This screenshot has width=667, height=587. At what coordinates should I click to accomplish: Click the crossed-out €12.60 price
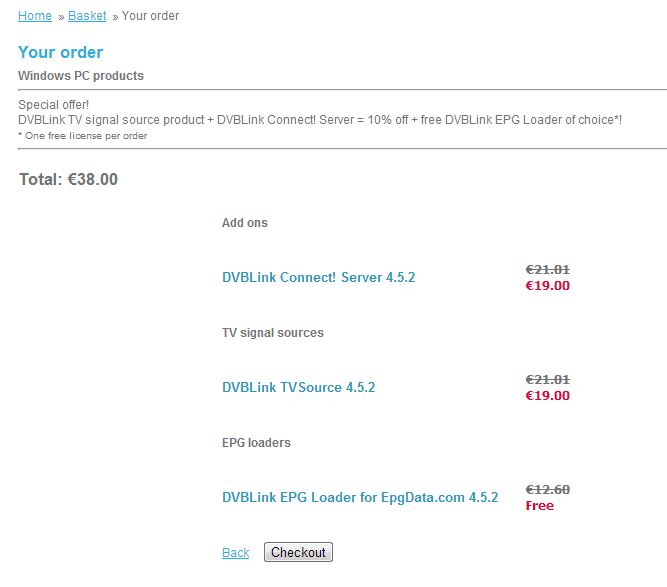coord(547,489)
